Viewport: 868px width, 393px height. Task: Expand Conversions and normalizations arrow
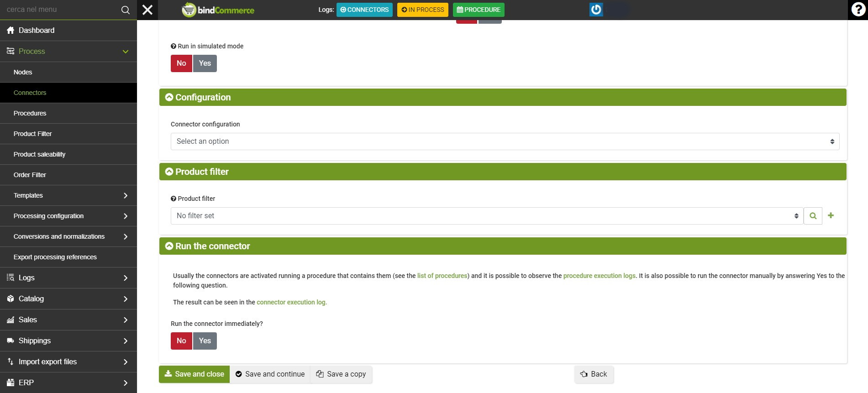126,236
